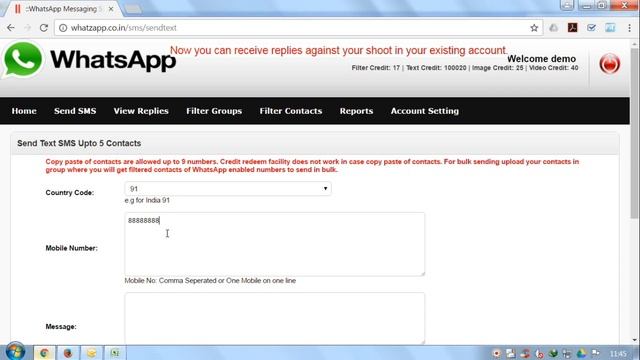Switch to Chrome in the taskbar

point(44,353)
